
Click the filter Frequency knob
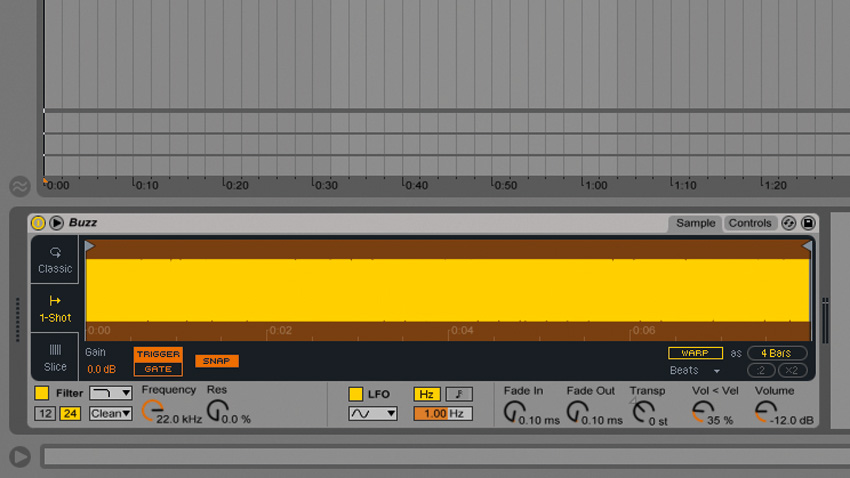tap(153, 411)
